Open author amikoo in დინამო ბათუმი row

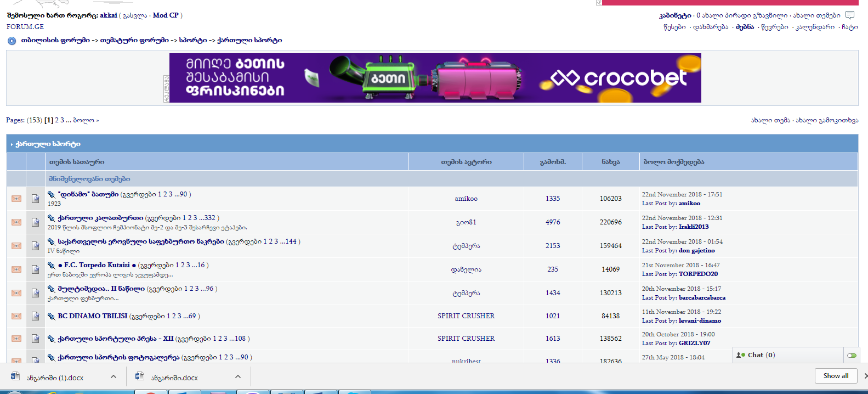coord(466,199)
